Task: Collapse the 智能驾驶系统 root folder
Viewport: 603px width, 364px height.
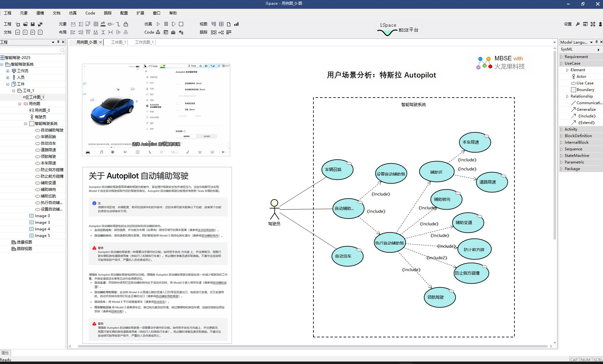Action: click(x=2, y=64)
